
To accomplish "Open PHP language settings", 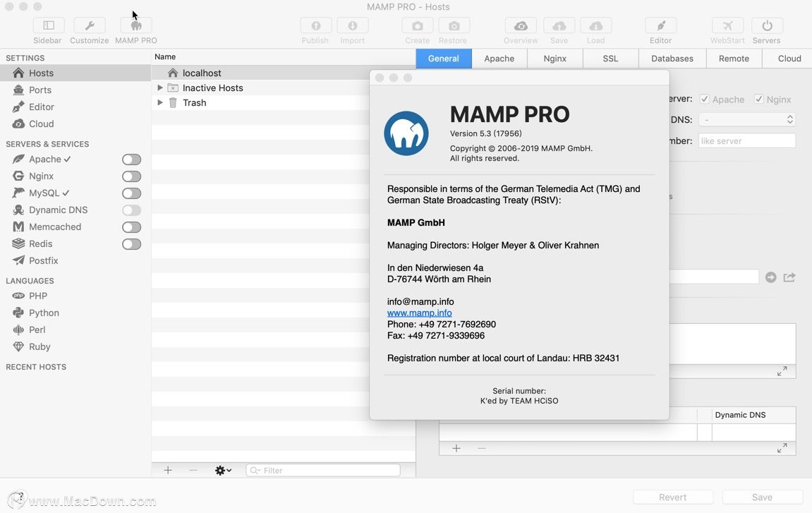I will click(x=38, y=296).
